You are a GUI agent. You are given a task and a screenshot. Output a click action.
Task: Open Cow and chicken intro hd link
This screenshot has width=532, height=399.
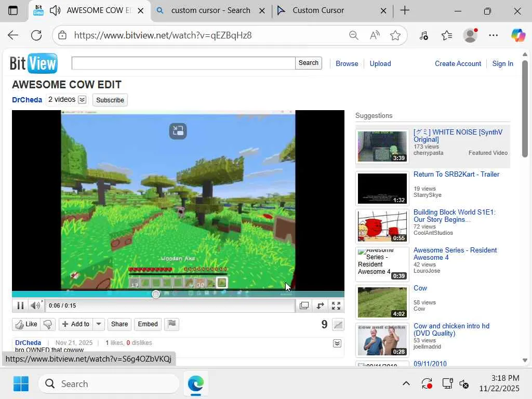coord(451,329)
